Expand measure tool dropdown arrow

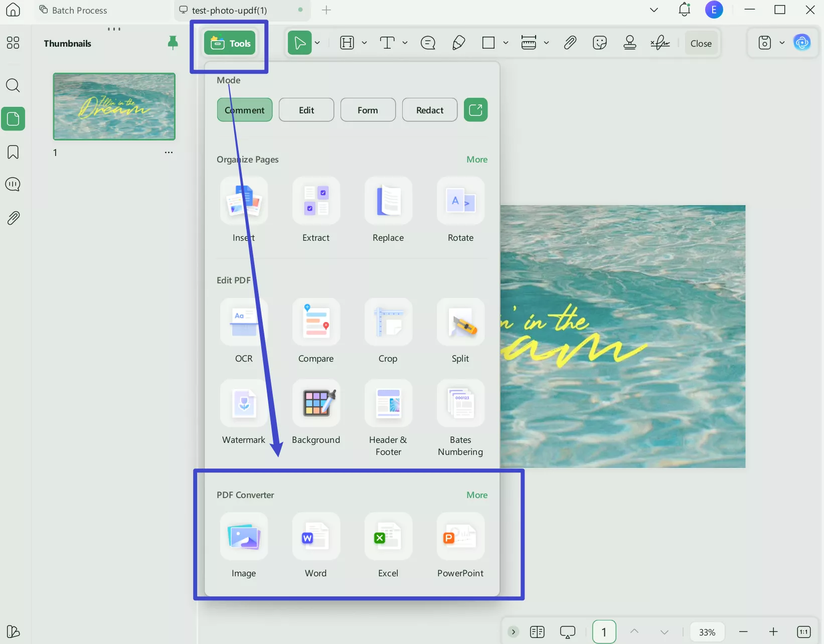(x=546, y=43)
